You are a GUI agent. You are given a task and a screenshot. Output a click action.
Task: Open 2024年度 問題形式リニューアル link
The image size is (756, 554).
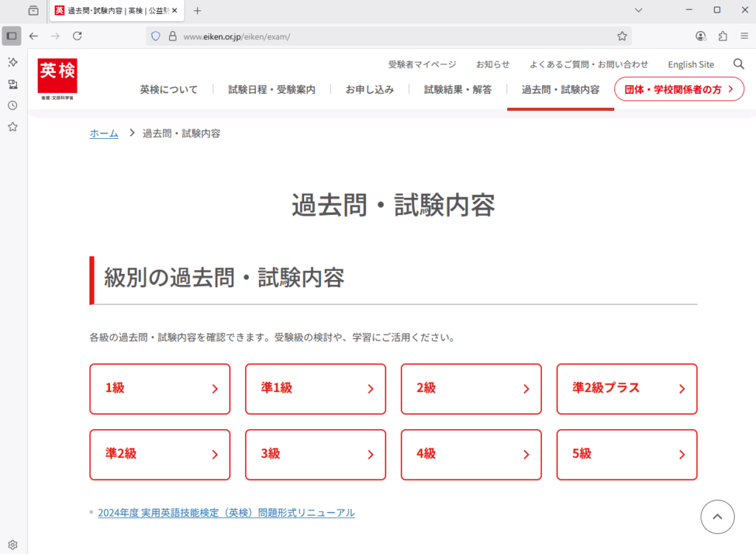[x=226, y=513]
